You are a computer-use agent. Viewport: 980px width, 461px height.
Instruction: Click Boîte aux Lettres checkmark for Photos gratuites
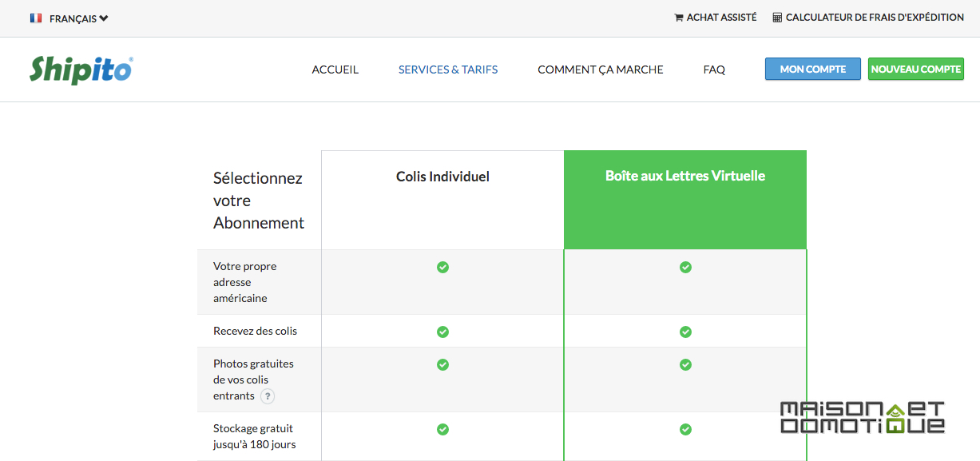(685, 364)
